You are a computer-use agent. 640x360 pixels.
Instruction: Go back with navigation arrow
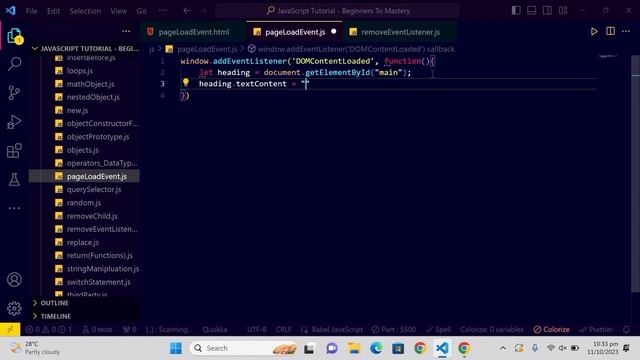(187, 11)
